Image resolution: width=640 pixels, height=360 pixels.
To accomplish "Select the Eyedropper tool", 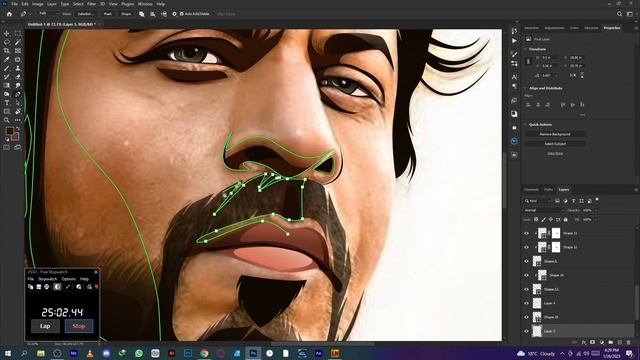I will pyautogui.click(x=7, y=60).
